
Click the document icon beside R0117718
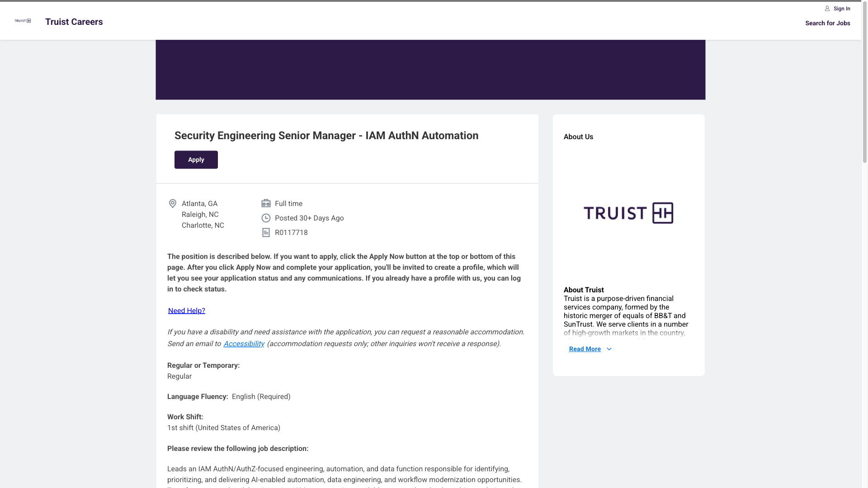(266, 233)
